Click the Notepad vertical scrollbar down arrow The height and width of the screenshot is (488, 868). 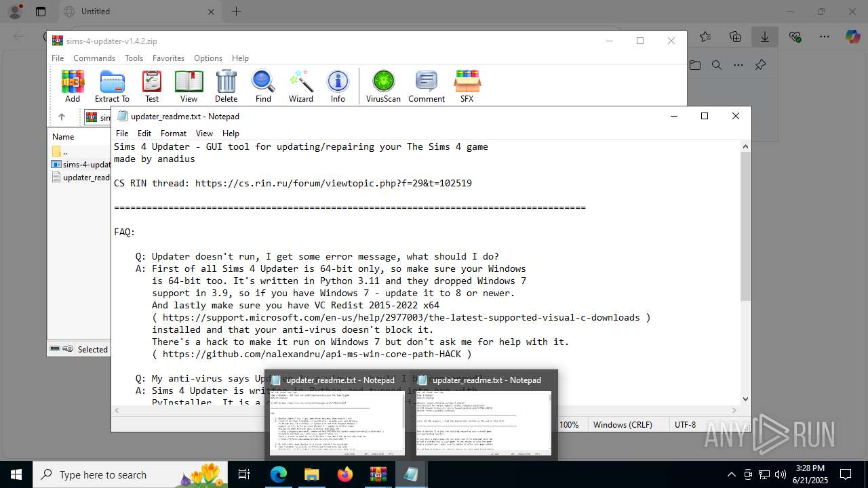pyautogui.click(x=745, y=399)
